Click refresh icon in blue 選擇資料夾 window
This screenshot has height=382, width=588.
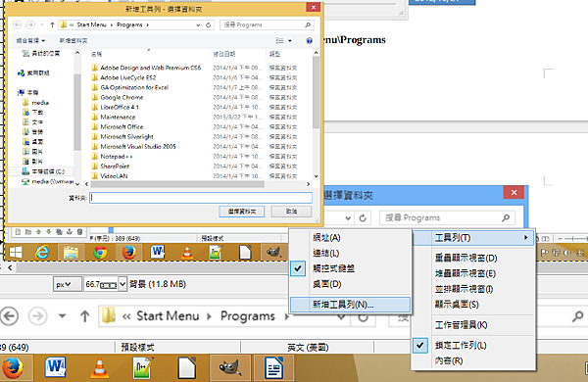click(363, 217)
